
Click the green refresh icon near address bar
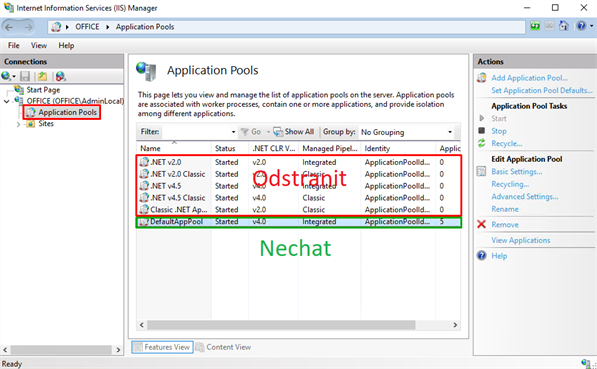point(535,26)
